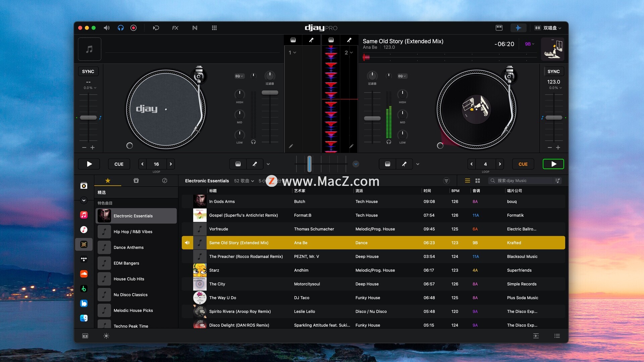Open SoundCloud source in sidebar

(84, 274)
